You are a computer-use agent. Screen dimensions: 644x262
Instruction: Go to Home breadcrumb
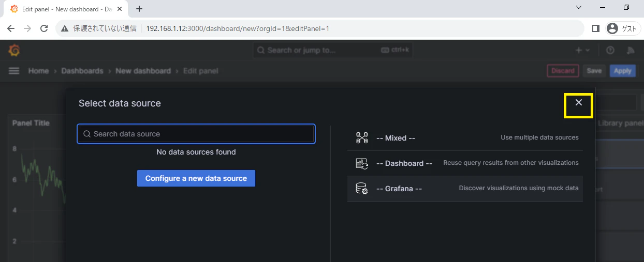38,71
